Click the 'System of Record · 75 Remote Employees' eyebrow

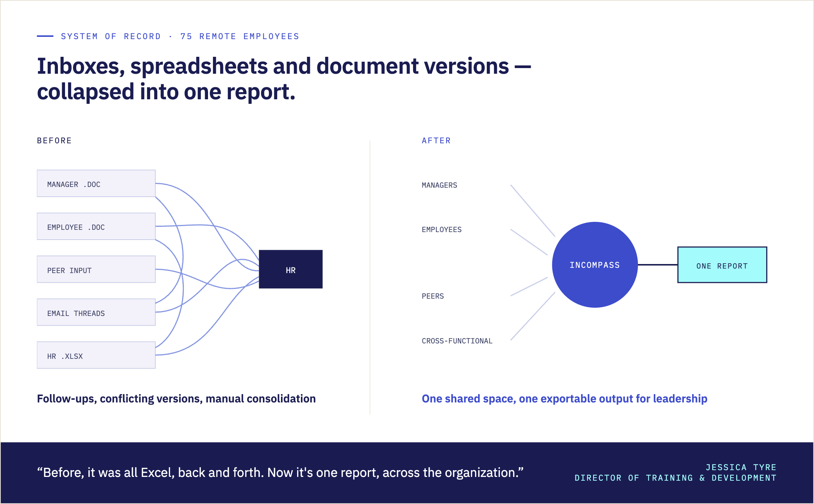180,36
